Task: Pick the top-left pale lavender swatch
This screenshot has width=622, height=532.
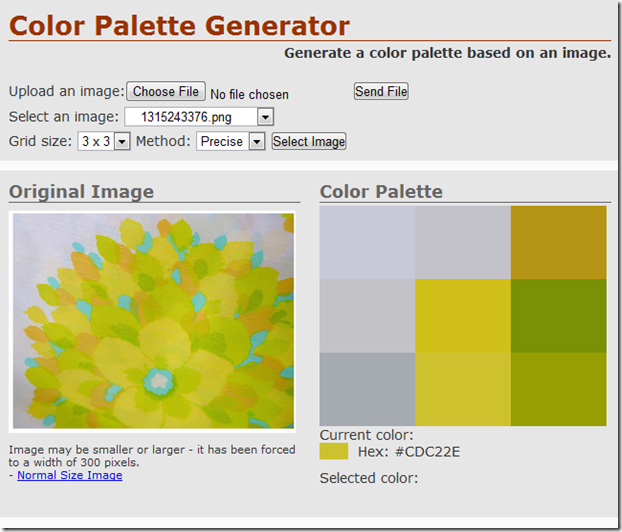Action: click(367, 243)
